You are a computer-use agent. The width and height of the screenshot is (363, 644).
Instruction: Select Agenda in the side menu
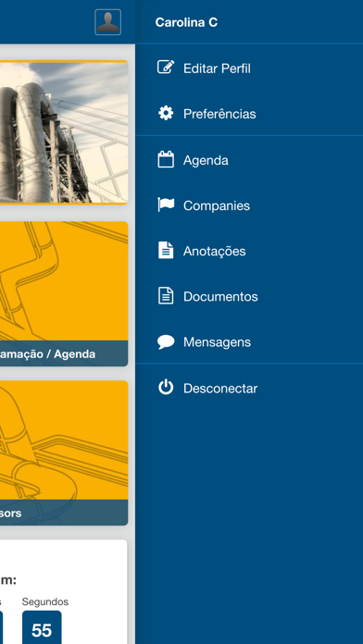pyautogui.click(x=249, y=160)
